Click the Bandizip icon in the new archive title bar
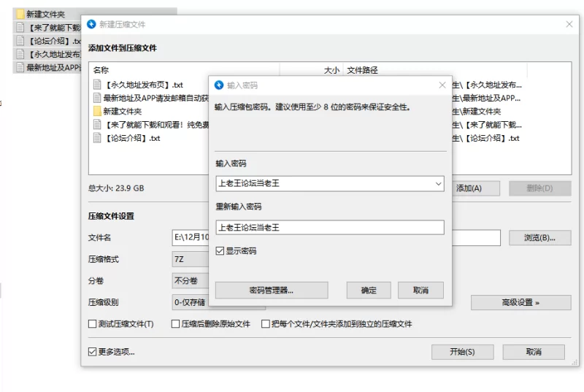This screenshot has width=584, height=392. pos(91,24)
